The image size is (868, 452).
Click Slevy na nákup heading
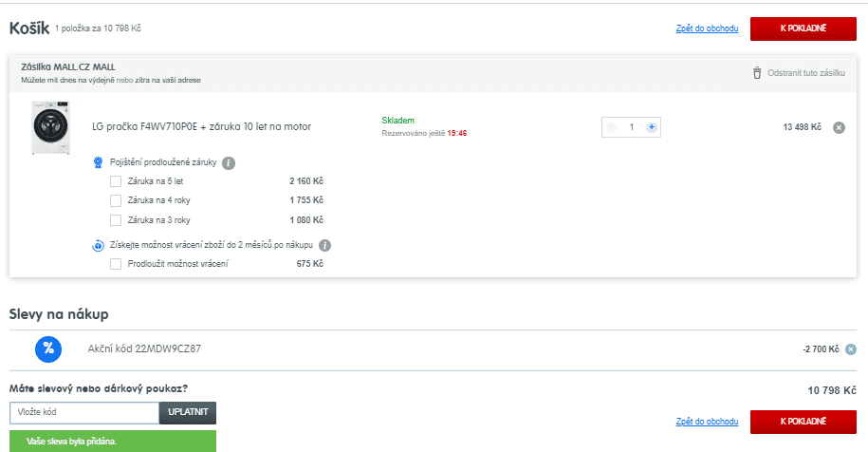pos(59,314)
